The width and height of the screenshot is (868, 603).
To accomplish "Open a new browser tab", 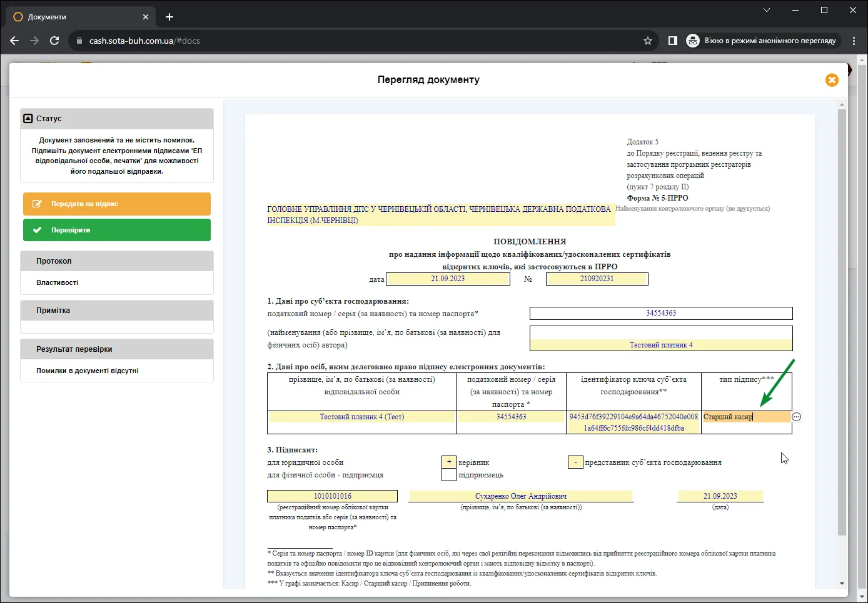I will pos(169,17).
